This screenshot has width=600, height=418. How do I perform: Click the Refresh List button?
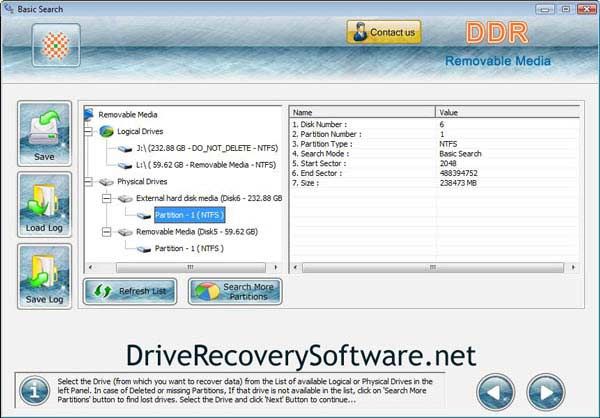pos(130,291)
